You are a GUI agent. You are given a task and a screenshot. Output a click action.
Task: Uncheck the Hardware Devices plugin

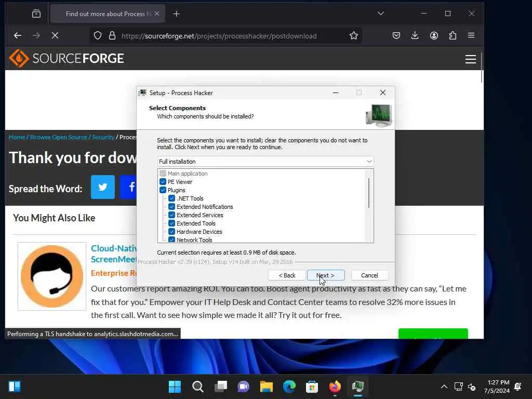tap(171, 232)
